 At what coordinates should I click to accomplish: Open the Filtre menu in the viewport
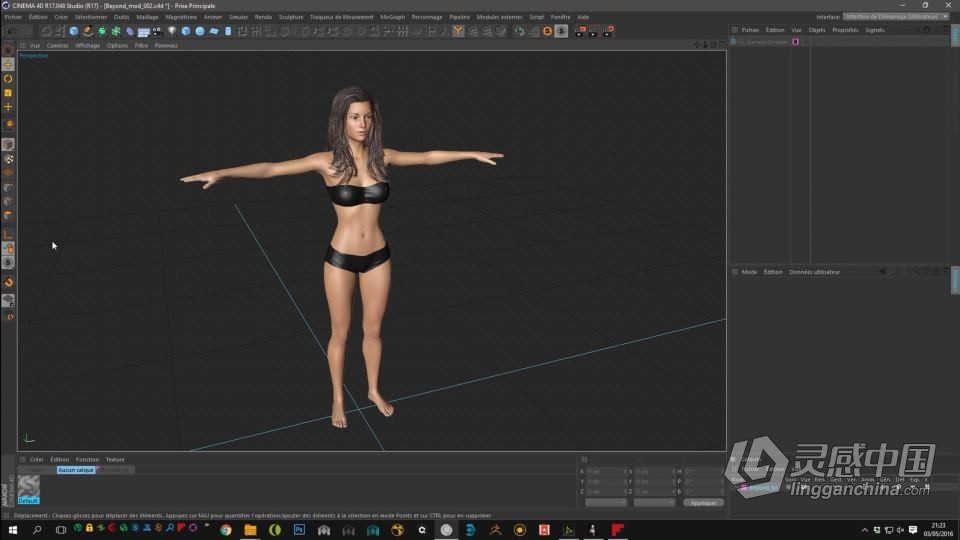(x=141, y=45)
